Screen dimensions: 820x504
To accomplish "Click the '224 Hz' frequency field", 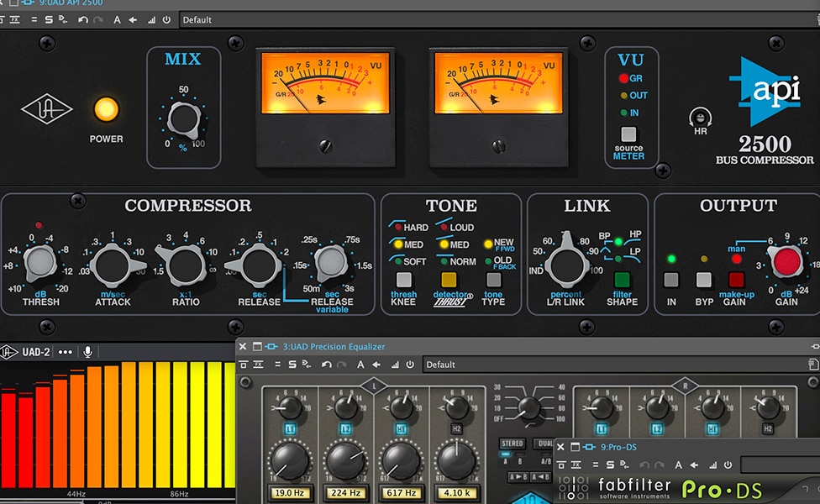I will (345, 492).
